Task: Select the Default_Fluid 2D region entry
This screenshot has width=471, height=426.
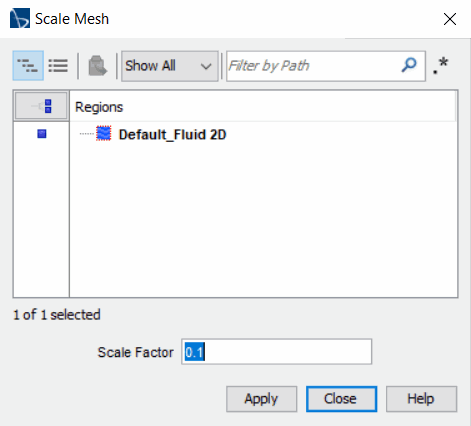Action: 172,135
